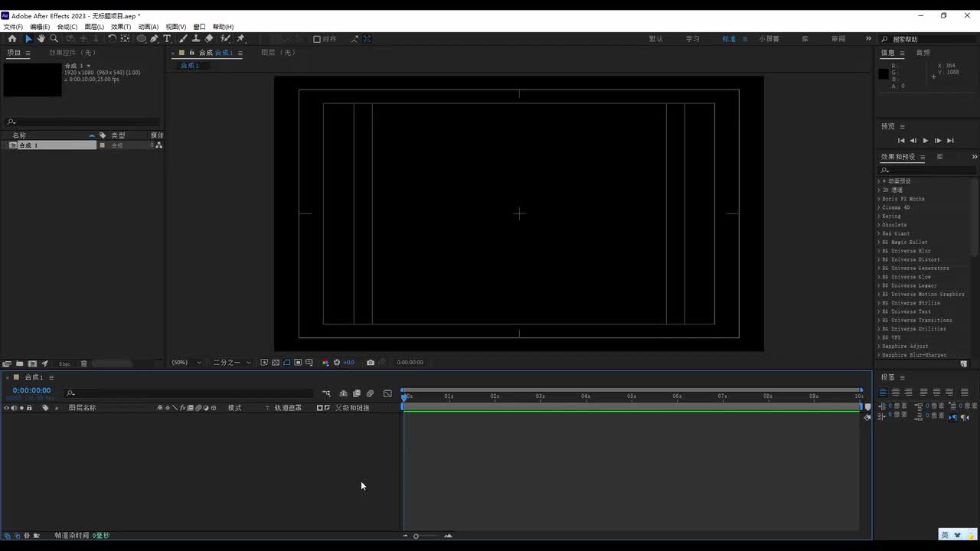The image size is (980, 551).
Task: Jump to first frame in preview panel
Action: pyautogui.click(x=901, y=141)
